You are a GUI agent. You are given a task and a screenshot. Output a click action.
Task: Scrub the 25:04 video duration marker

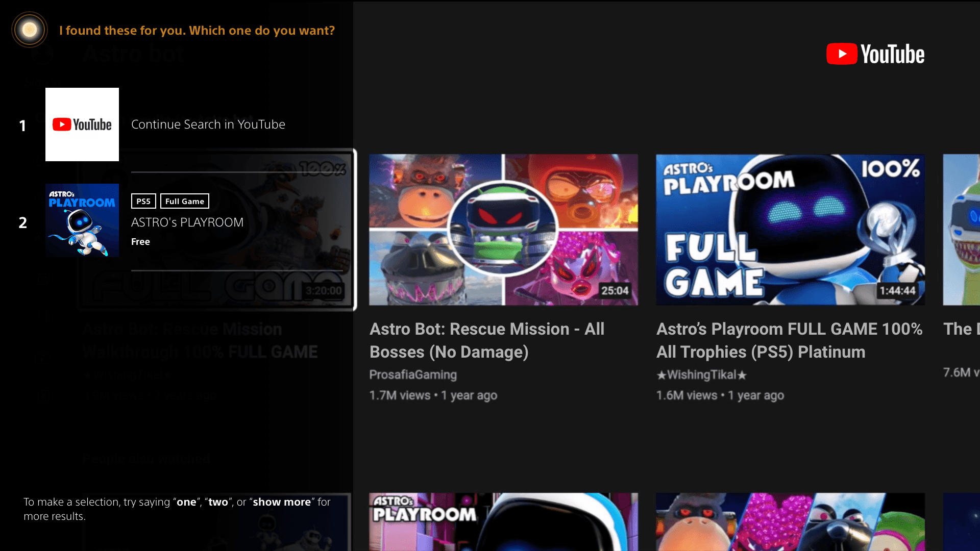click(615, 291)
